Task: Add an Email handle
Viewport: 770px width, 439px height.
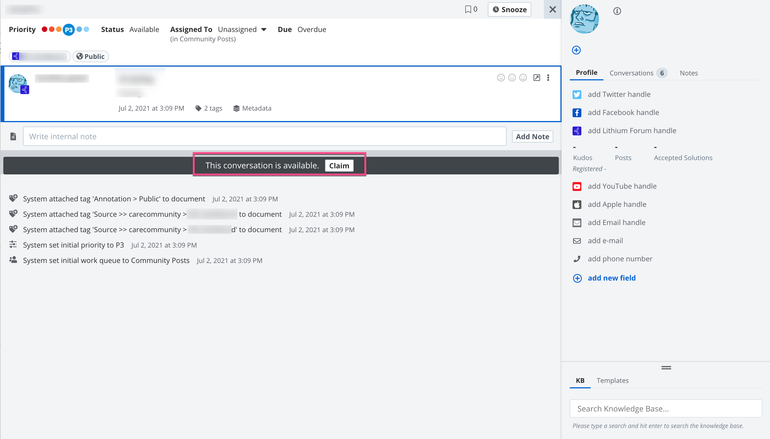Action: click(616, 222)
